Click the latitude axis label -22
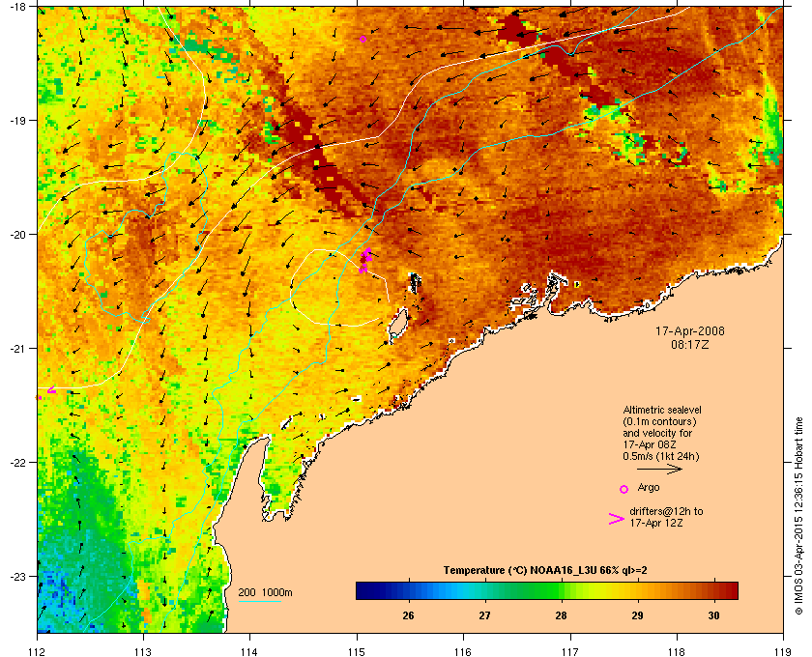The image size is (812, 657). pyautogui.click(x=17, y=462)
